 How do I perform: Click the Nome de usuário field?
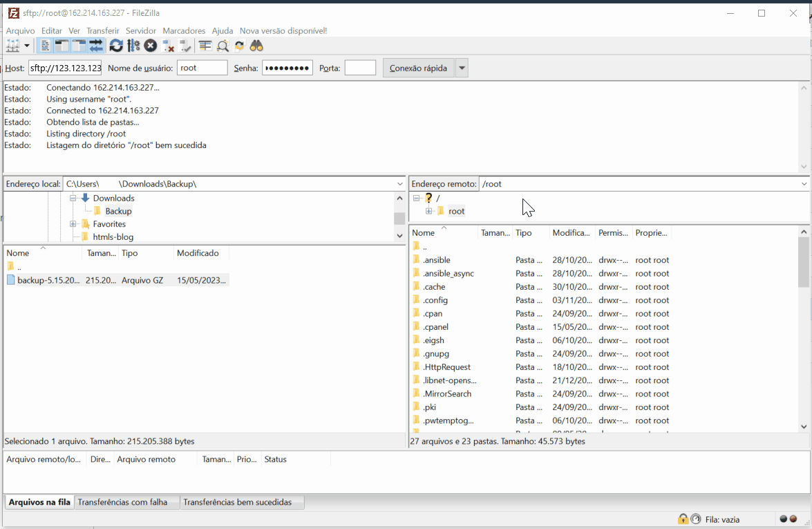tap(202, 68)
